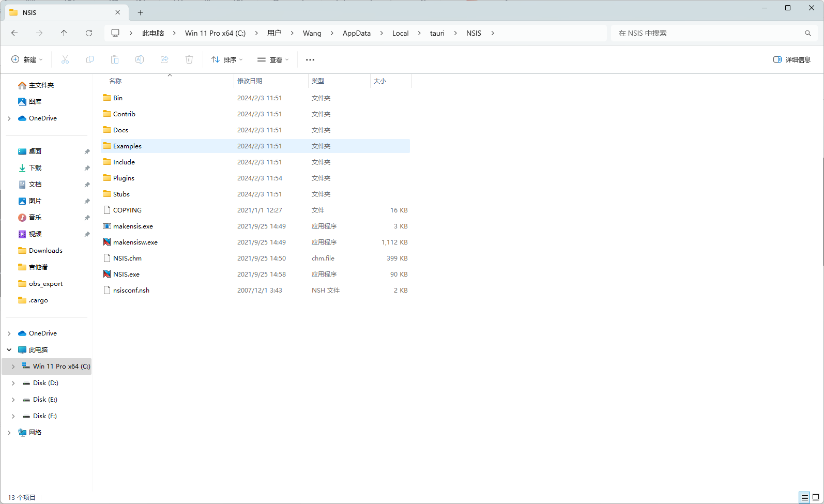Click the search magnifier icon
Viewport: 824px width, 504px height.
(x=808, y=33)
